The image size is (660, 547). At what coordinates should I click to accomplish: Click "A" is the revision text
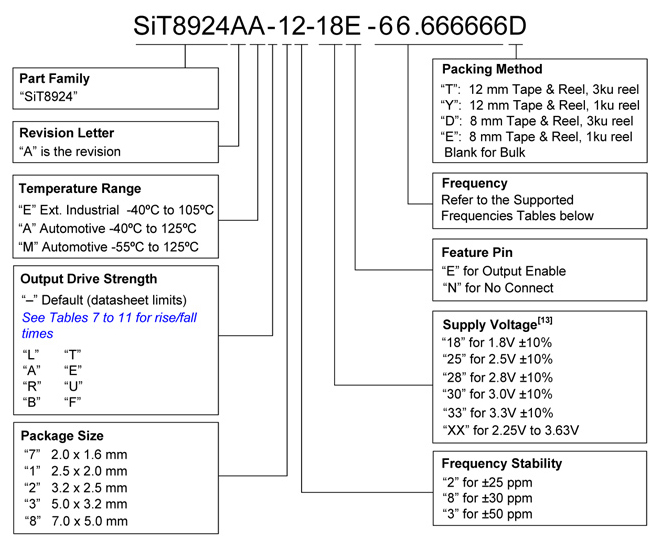(x=70, y=151)
